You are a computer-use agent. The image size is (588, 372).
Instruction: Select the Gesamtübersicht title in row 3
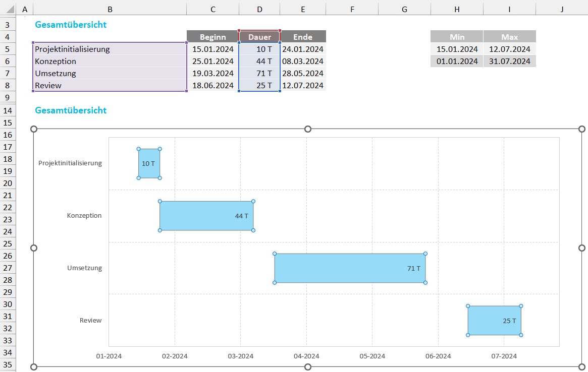pyautogui.click(x=71, y=25)
